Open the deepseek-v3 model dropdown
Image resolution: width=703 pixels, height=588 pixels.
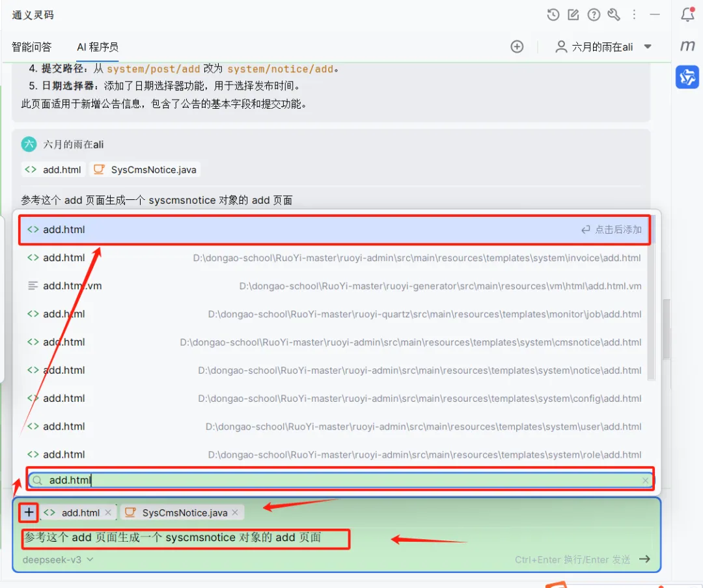point(58,560)
